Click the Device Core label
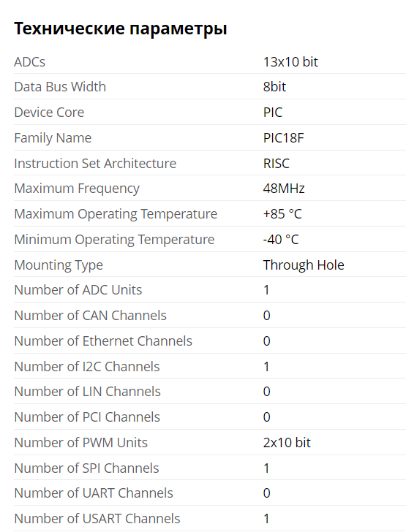This screenshot has width=406, height=532. click(49, 113)
